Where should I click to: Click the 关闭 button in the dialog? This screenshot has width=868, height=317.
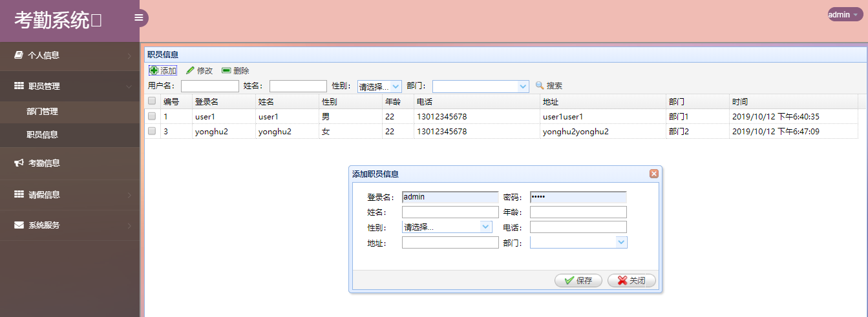pos(631,281)
